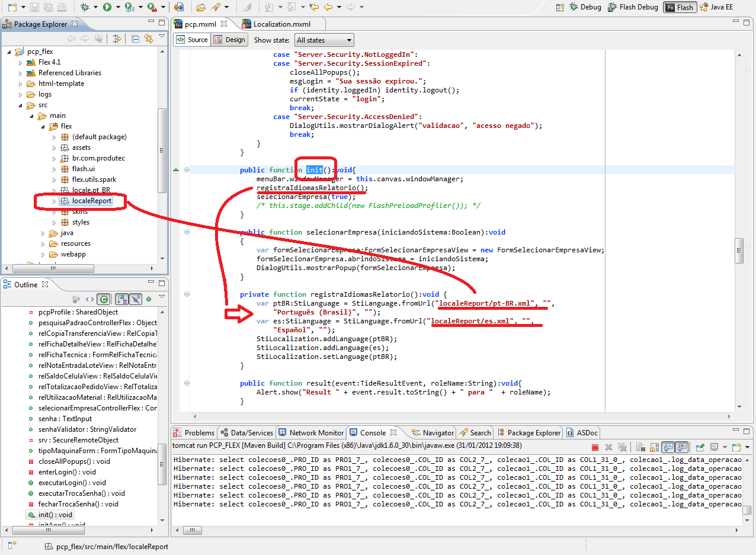Image resolution: width=756 pixels, height=555 pixels.
Task: Toggle show console on standard error
Action: click(x=681, y=447)
